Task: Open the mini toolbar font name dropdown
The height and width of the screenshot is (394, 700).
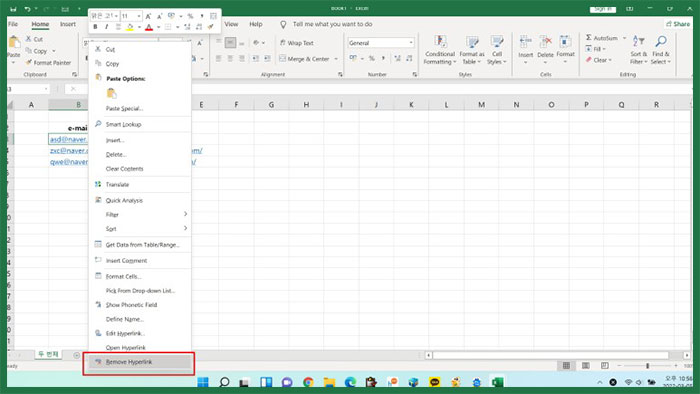Action: 116,16
